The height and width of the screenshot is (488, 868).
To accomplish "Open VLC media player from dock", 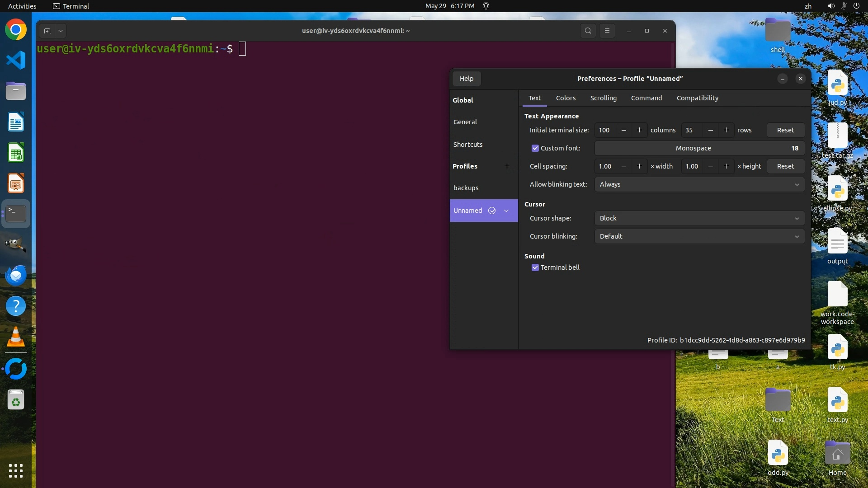I will point(16,337).
